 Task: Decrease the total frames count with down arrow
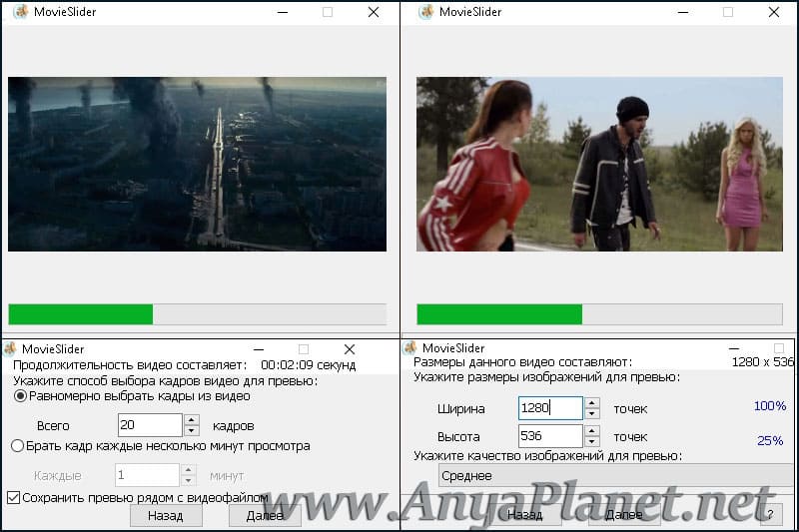click(191, 431)
